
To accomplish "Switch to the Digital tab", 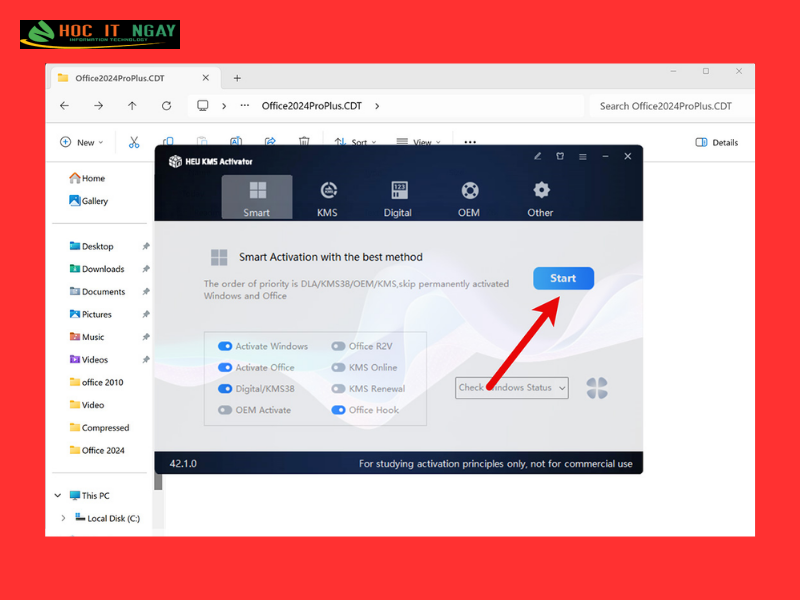I will tap(397, 197).
